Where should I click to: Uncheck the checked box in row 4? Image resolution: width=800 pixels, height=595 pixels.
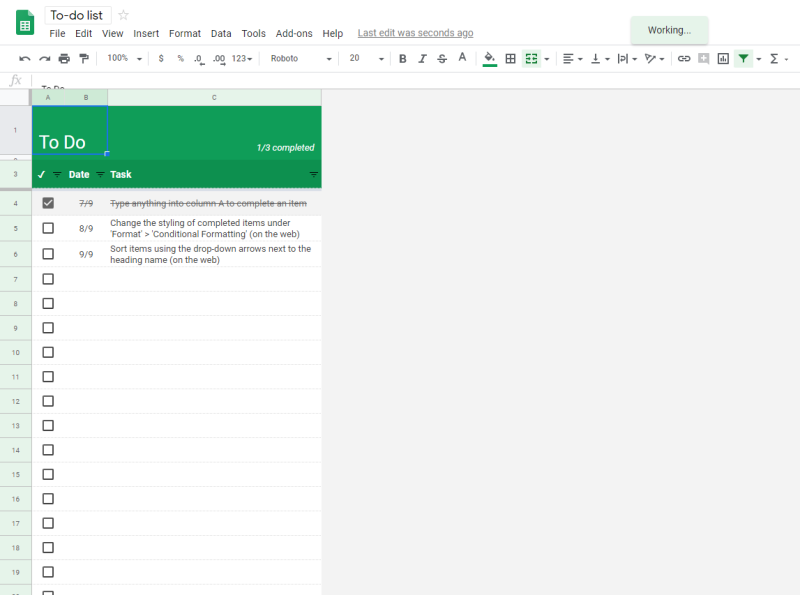click(x=48, y=203)
